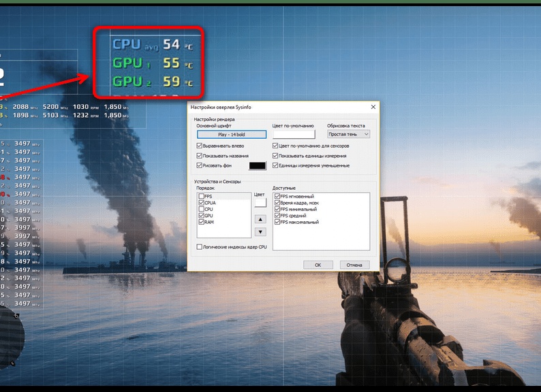Click empty area of Доступные list box
This screenshot has width=541, height=392.
(321, 238)
